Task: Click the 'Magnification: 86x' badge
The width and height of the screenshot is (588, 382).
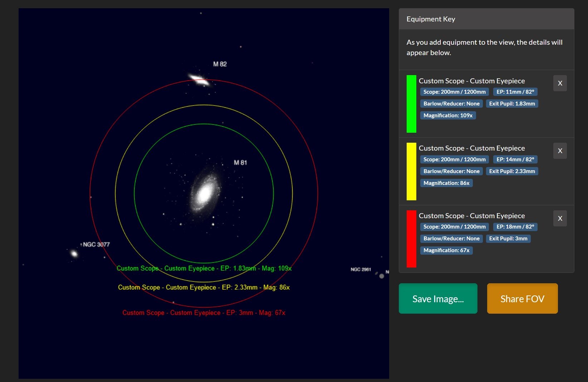Action: [446, 183]
